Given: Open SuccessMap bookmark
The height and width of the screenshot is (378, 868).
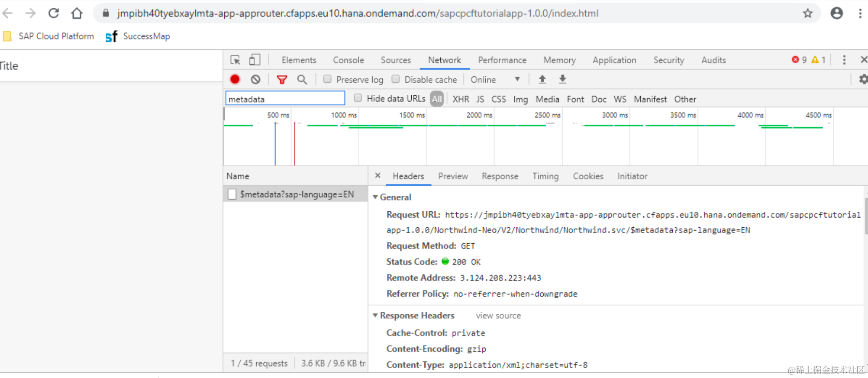Looking at the screenshot, I should tap(138, 36).
